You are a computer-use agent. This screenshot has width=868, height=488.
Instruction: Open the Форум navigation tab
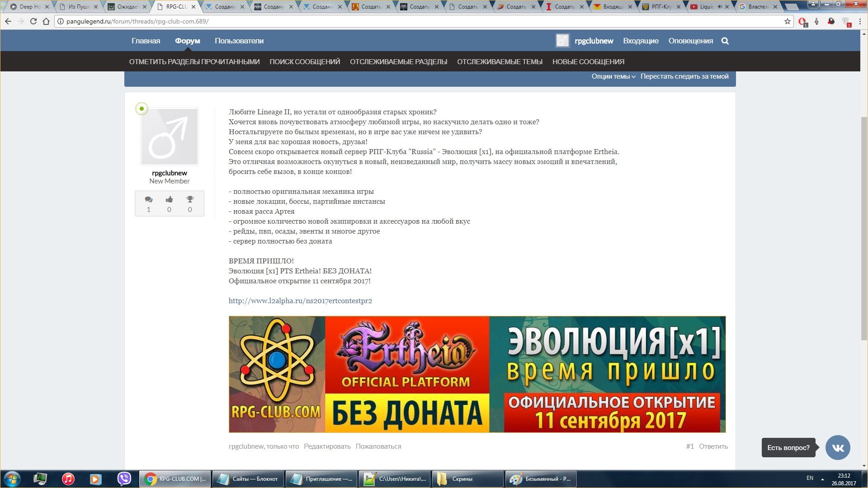[188, 41]
